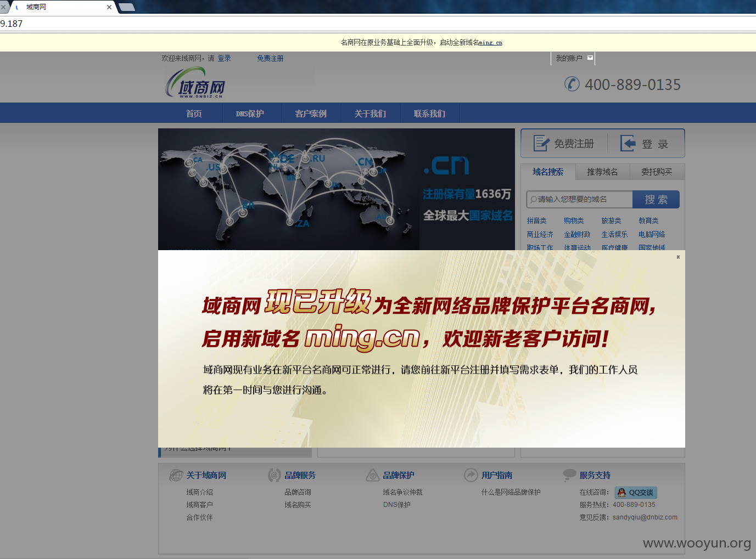Click the footer hotline number 400-889-0135

pos(634,505)
